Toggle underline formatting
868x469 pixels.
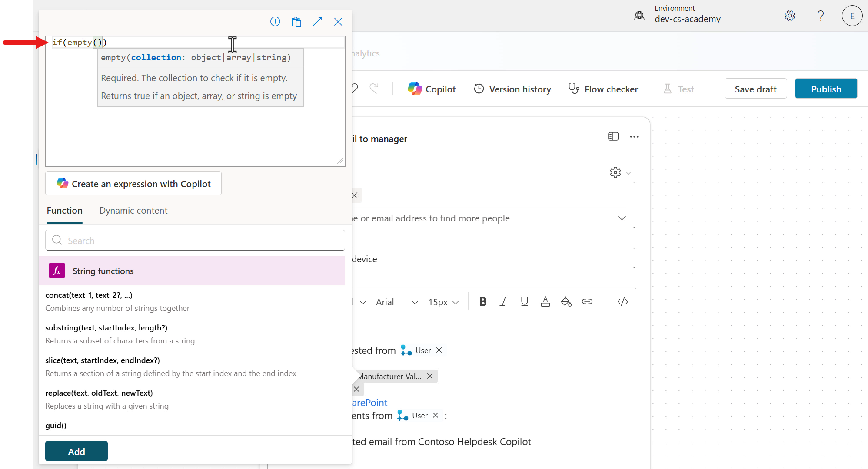[x=524, y=301]
